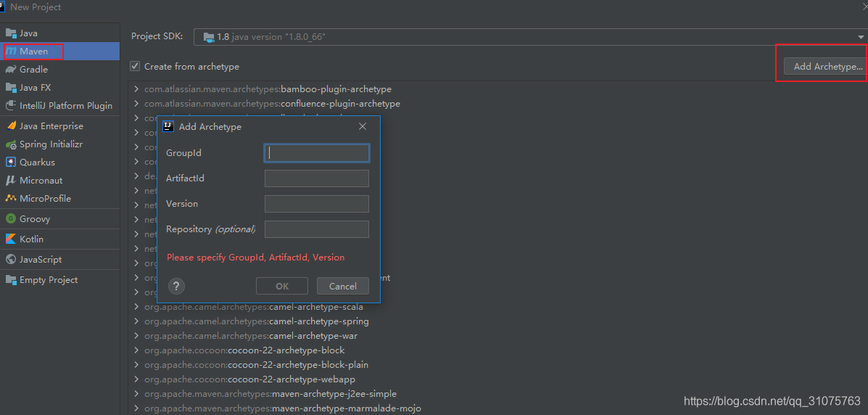Click the IntelliJ Platform Plugin icon
This screenshot has width=868, height=415.
[11, 105]
